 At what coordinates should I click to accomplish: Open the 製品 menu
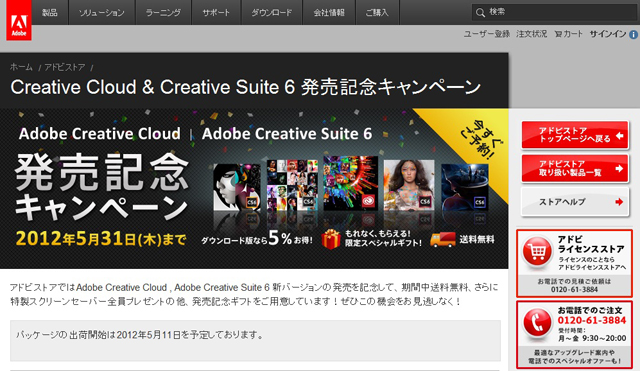50,13
